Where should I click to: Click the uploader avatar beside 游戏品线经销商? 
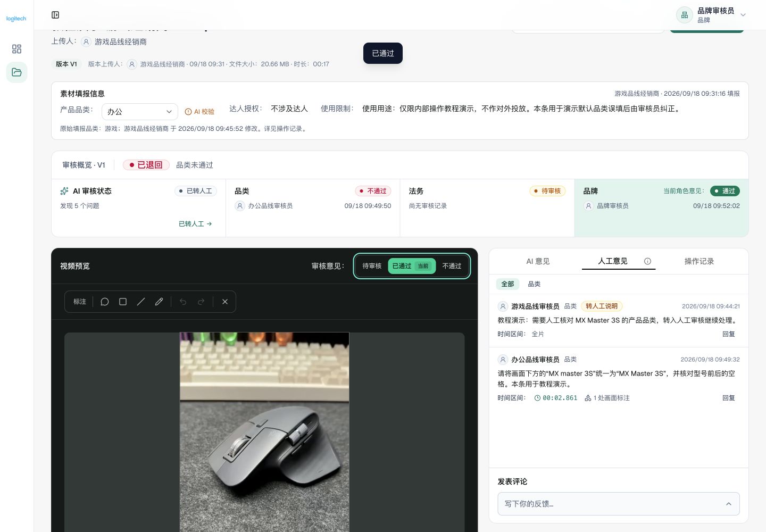click(x=86, y=41)
